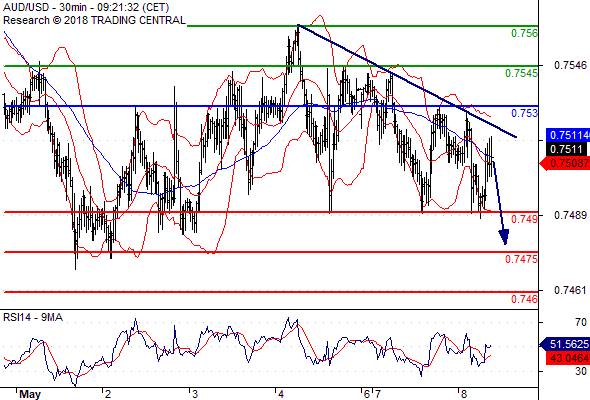Click the red RSI MA tag 43.0464
The width and height of the screenshot is (590, 400).
tap(568, 358)
